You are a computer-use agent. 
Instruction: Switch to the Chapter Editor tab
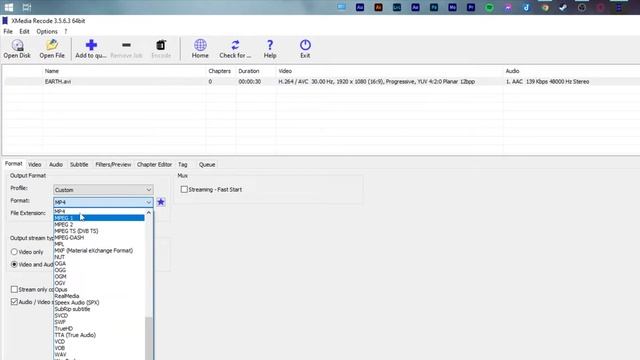pyautogui.click(x=154, y=164)
